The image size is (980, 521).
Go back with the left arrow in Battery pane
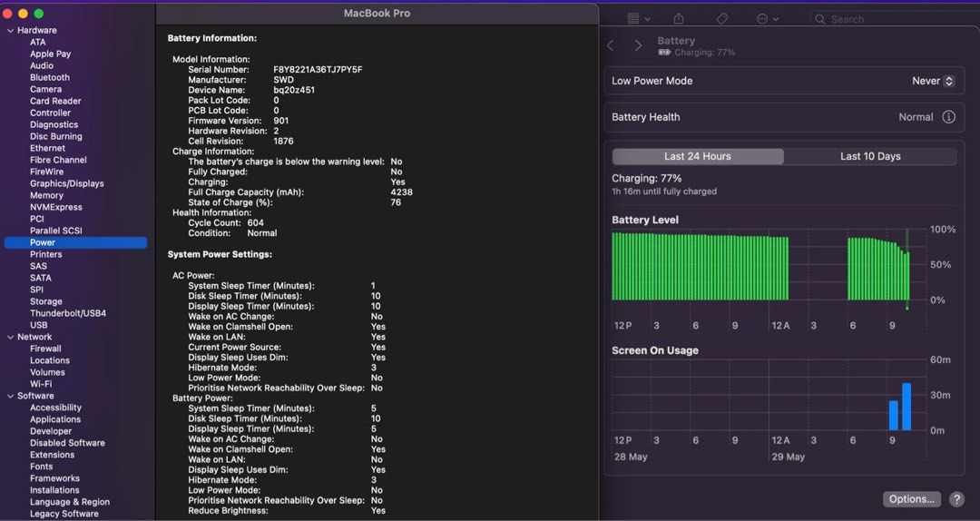[x=611, y=45]
